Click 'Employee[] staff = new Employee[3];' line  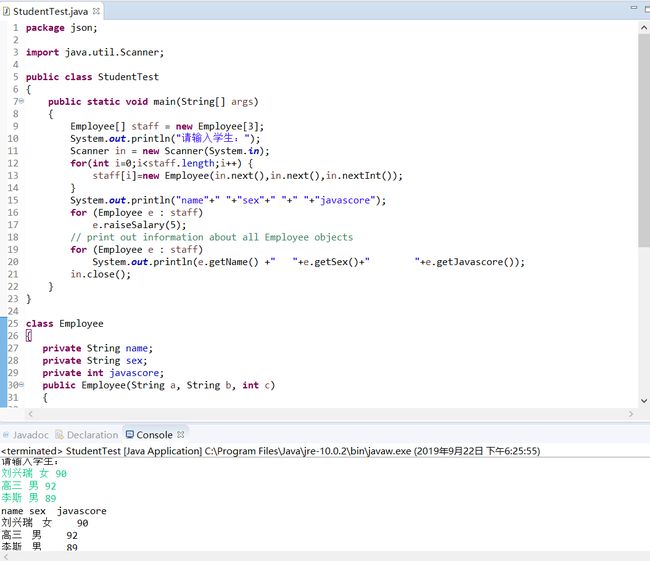167,126
